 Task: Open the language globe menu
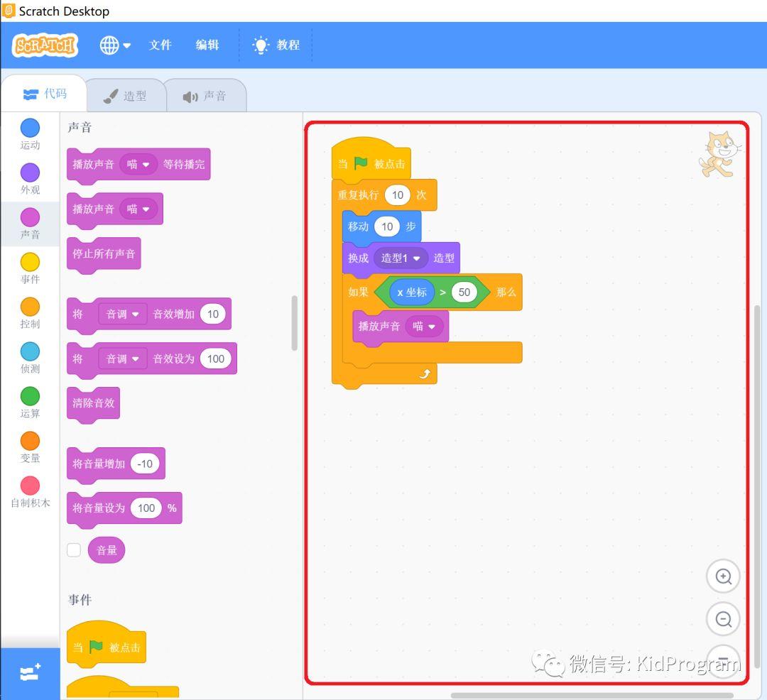(115, 45)
